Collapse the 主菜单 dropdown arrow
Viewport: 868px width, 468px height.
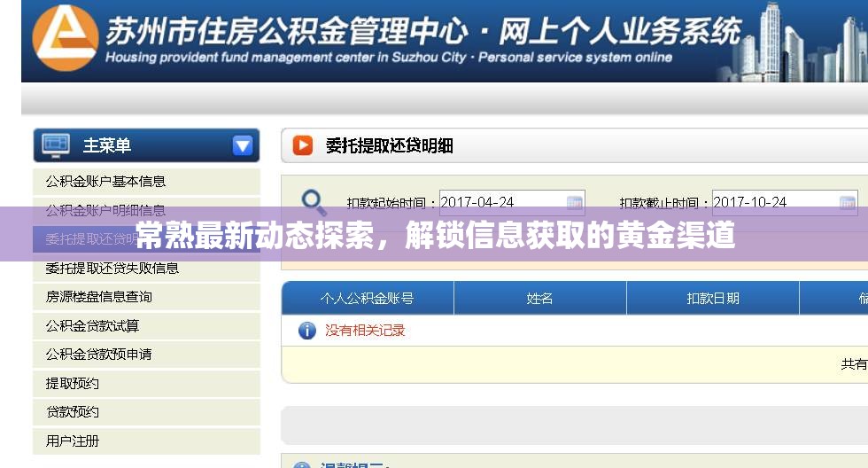tap(243, 145)
